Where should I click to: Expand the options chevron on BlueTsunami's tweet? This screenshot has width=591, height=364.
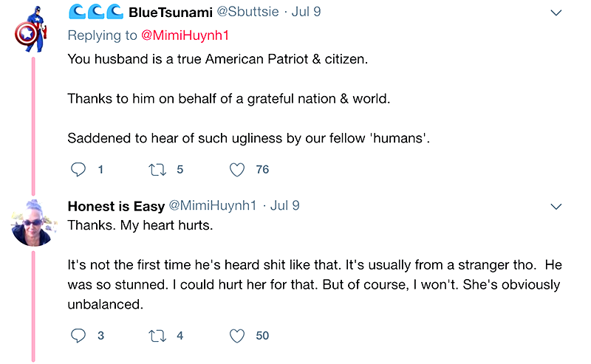click(x=558, y=13)
